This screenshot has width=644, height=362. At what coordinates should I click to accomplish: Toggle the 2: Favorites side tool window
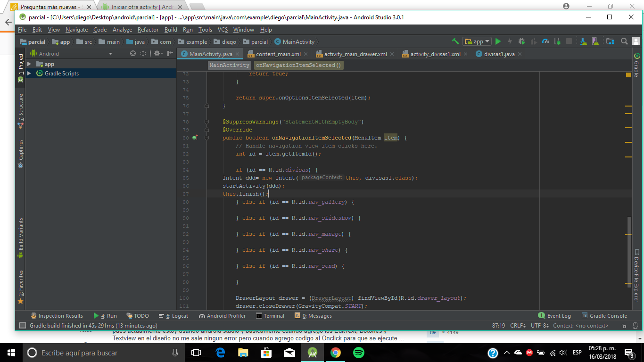pyautogui.click(x=20, y=287)
